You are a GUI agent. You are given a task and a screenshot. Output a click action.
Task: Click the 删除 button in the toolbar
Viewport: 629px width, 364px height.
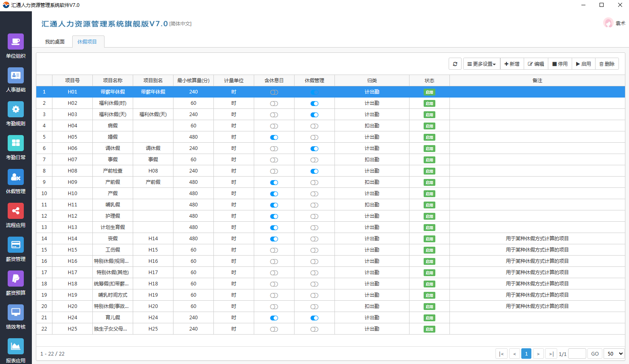click(x=607, y=63)
